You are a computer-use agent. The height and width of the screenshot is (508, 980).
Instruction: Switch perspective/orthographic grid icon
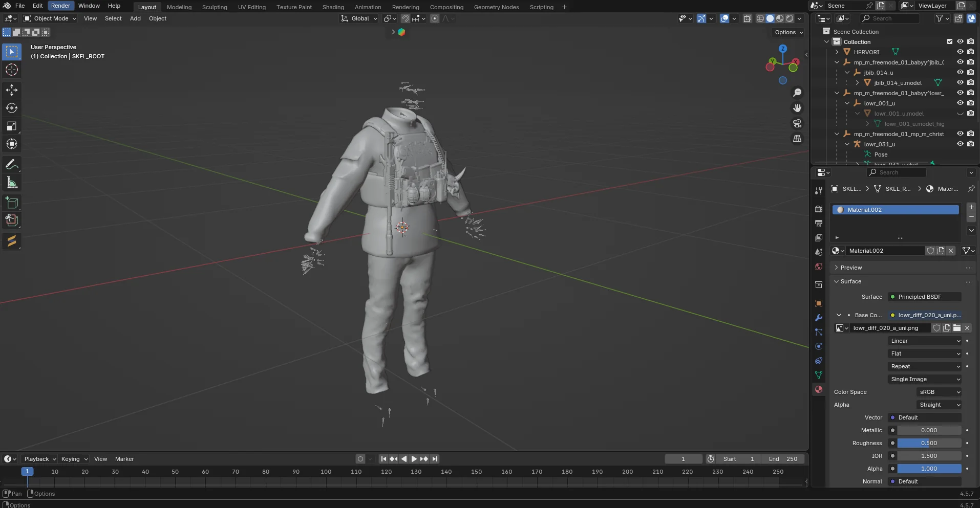click(797, 139)
